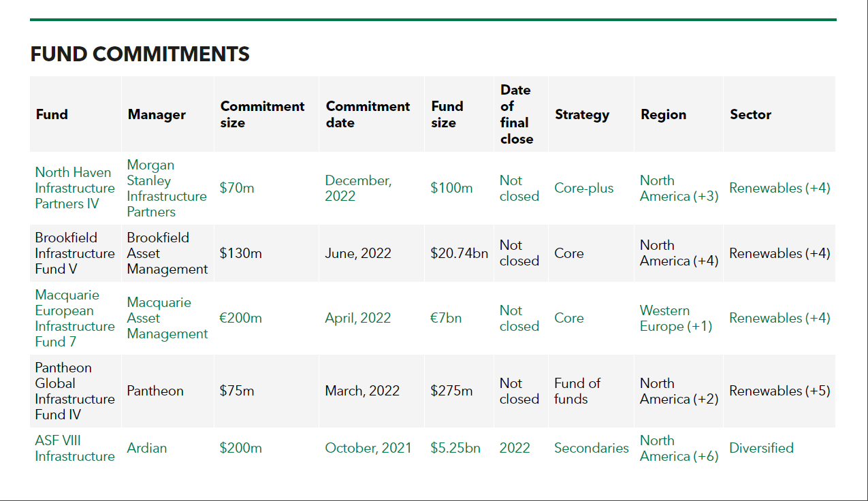
Task: Select Macquarie Asset Management manager link
Action: (167, 318)
